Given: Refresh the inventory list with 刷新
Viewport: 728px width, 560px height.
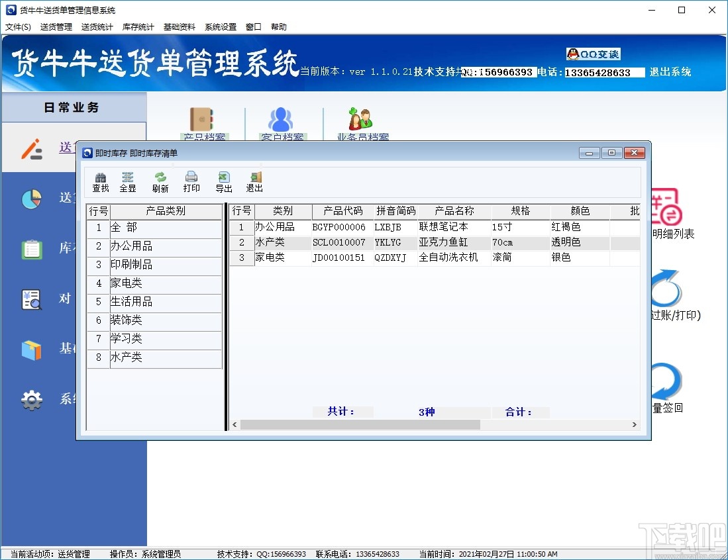Looking at the screenshot, I should coord(160,181).
